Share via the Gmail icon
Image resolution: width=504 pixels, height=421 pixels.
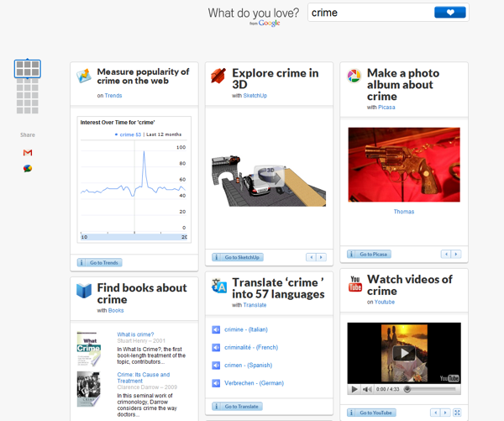click(x=28, y=153)
